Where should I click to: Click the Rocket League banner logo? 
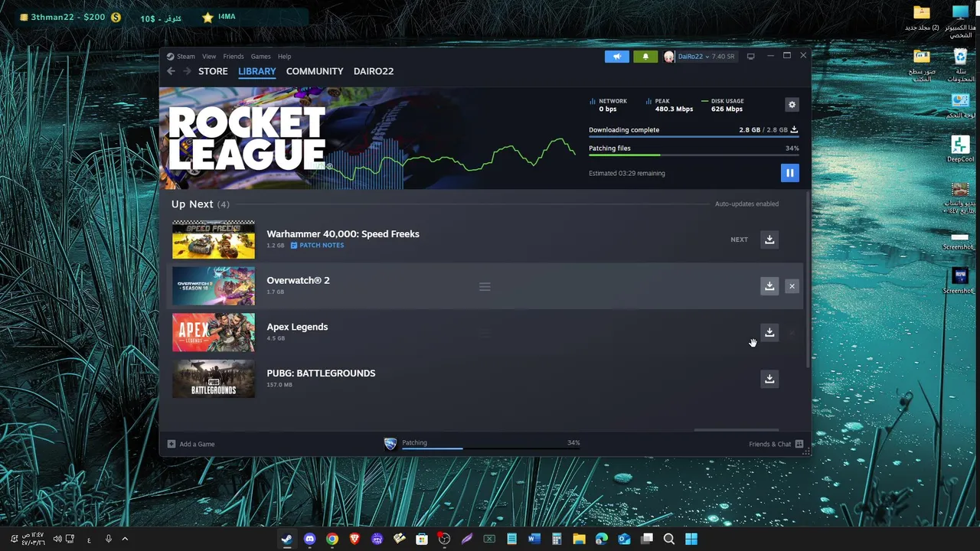coord(247,138)
